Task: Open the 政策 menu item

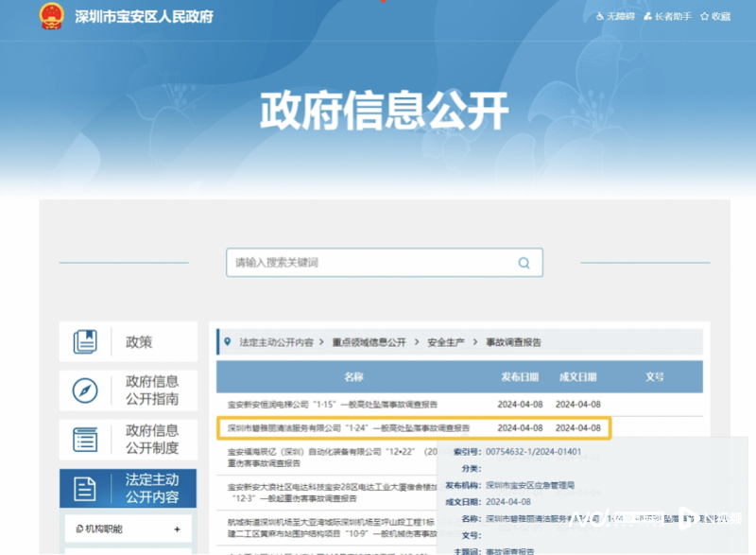Action: (139, 342)
